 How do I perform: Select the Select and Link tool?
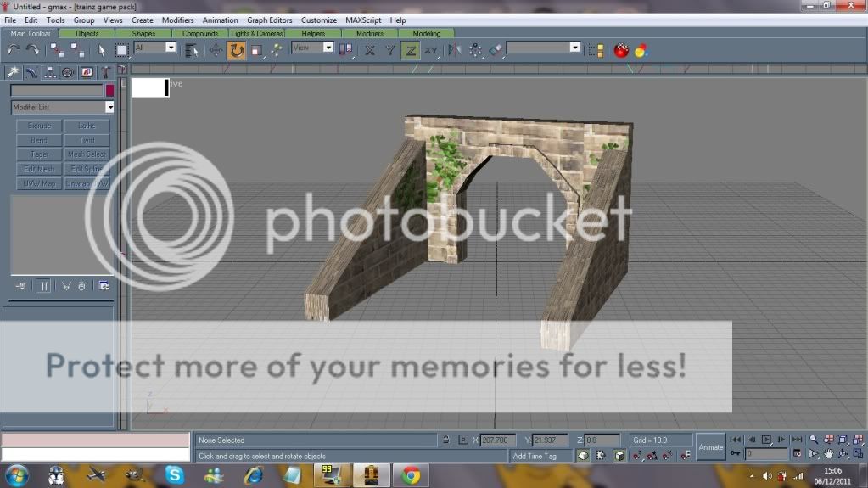[x=57, y=50]
